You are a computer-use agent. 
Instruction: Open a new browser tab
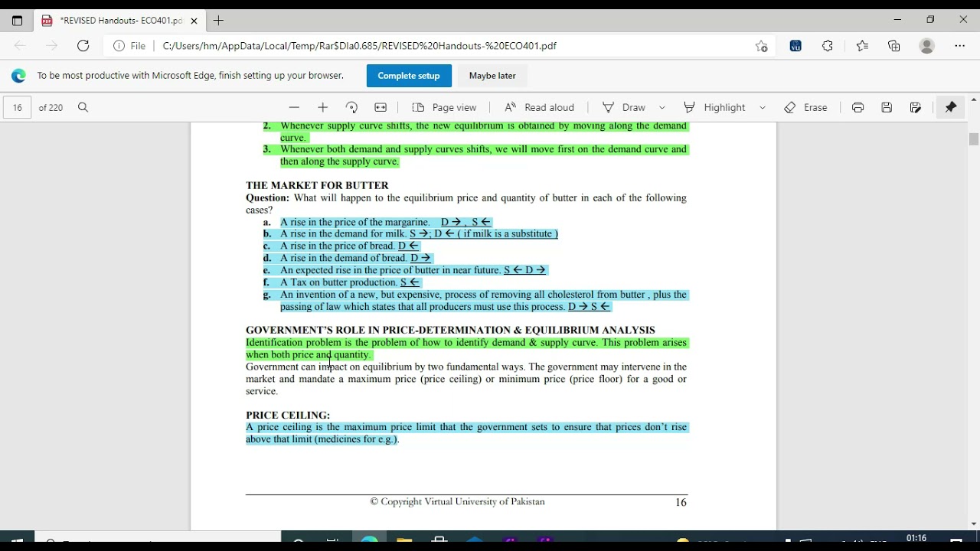coord(219,21)
